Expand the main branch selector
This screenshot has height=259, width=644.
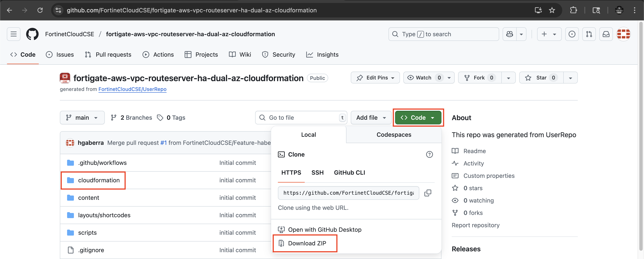click(82, 118)
